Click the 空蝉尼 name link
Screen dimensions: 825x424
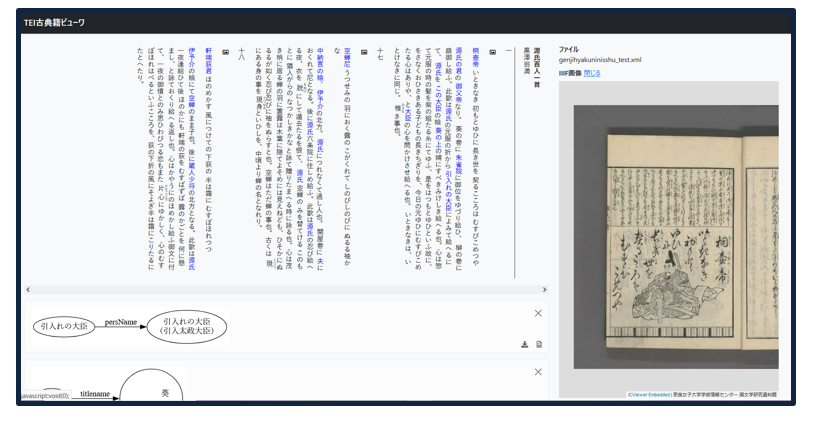347,57
